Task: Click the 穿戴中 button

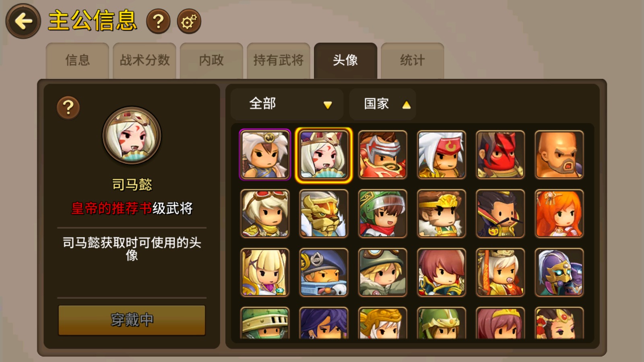Action: click(132, 320)
